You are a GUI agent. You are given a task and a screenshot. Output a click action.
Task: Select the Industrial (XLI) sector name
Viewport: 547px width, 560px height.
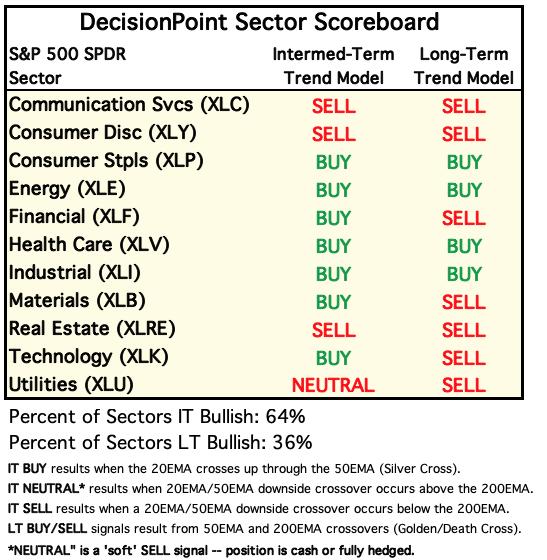[75, 273]
